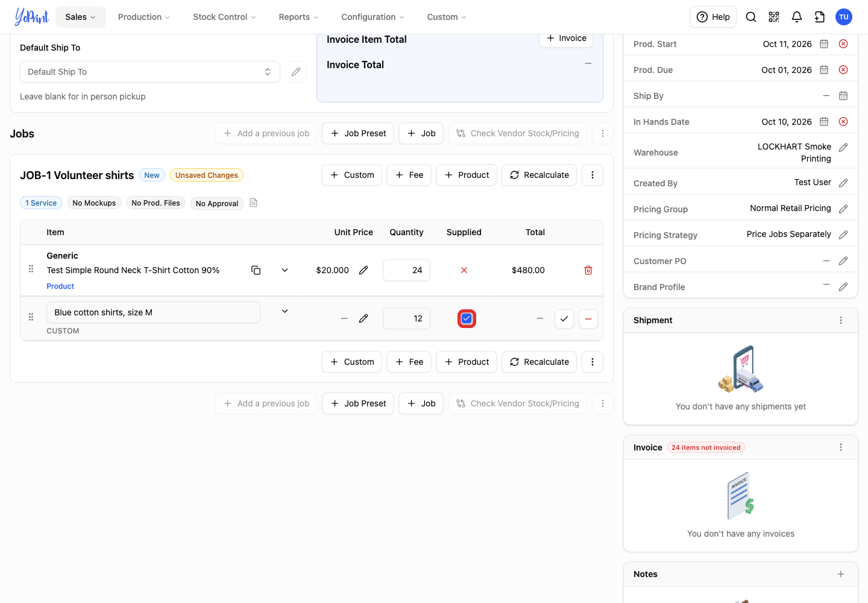868x603 pixels.
Task: Open the notifications bell
Action: (797, 17)
